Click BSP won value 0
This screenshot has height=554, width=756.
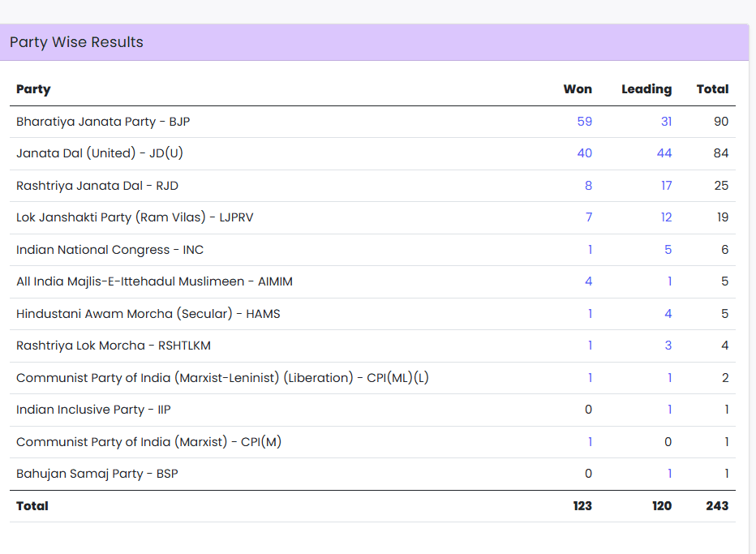click(x=588, y=474)
